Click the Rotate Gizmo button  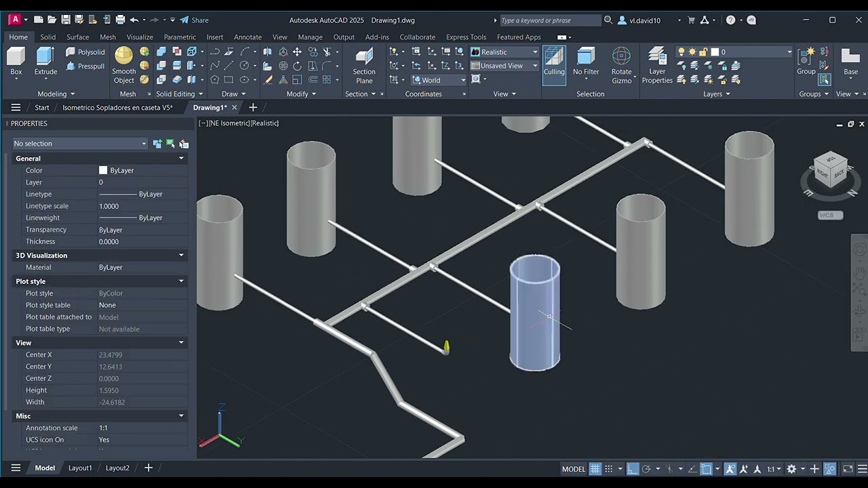(622, 66)
